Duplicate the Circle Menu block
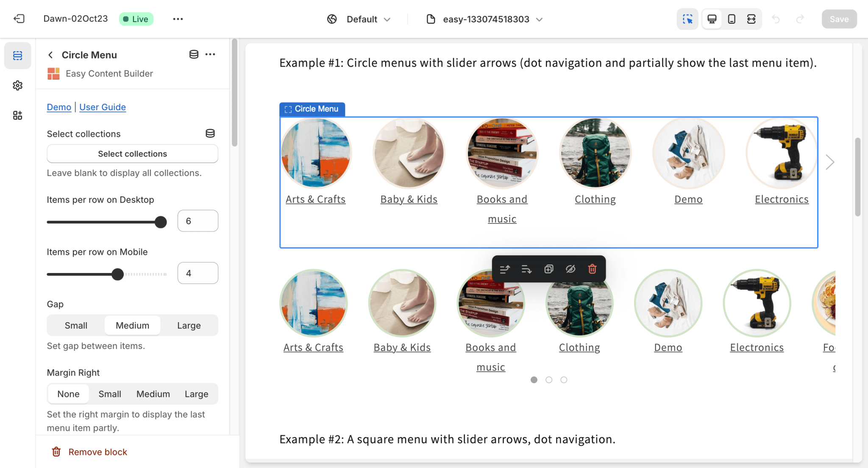The height and width of the screenshot is (468, 868). (548, 269)
